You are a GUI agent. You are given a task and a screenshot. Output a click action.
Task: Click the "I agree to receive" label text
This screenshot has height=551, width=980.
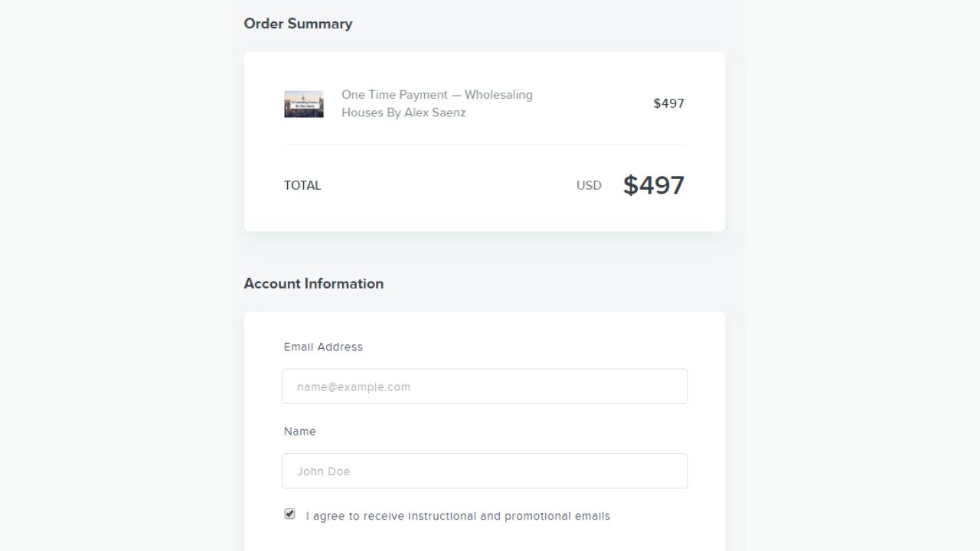point(352,516)
